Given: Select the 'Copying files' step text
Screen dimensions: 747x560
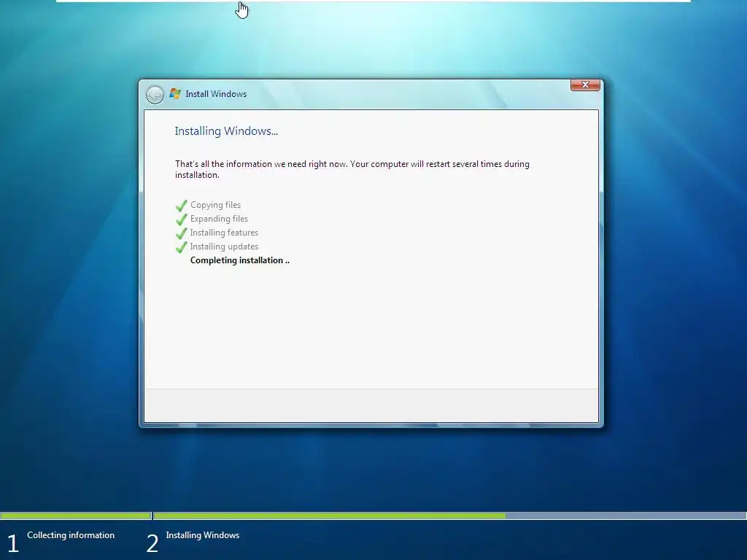Looking at the screenshot, I should pyautogui.click(x=215, y=205).
